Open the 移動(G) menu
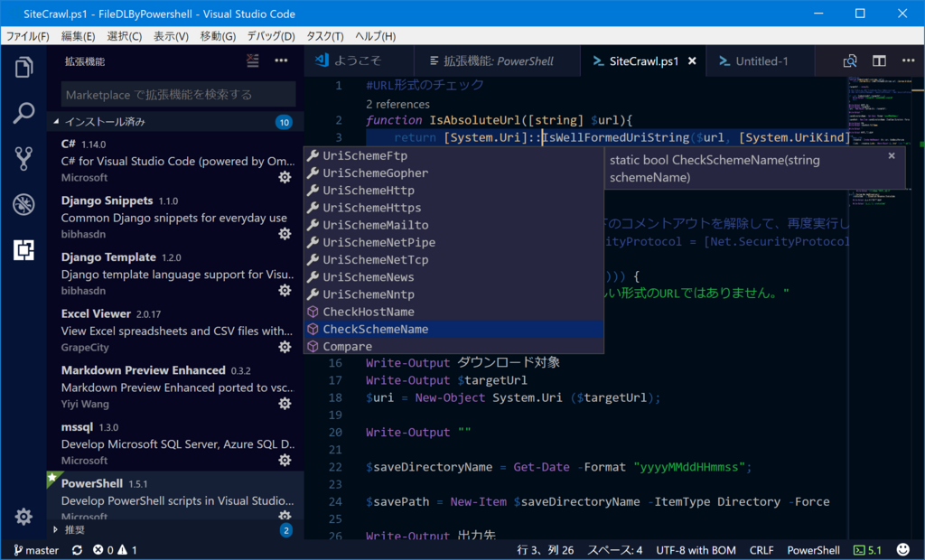The height and width of the screenshot is (560, 925). pyautogui.click(x=218, y=36)
